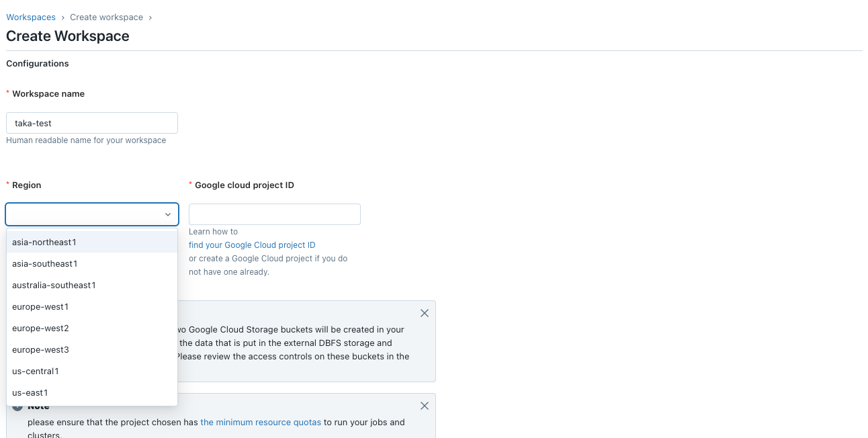Close the minimum resource quotas note
The width and height of the screenshot is (868, 438).
click(424, 406)
